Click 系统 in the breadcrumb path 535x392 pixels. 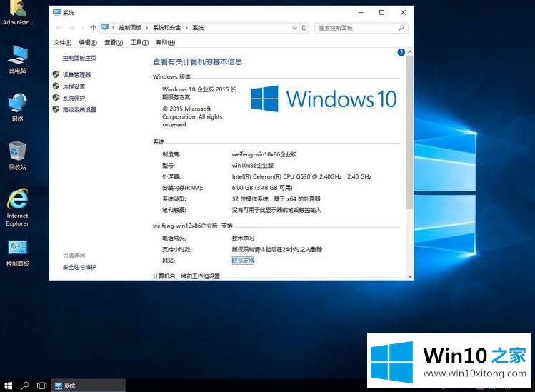198,28
